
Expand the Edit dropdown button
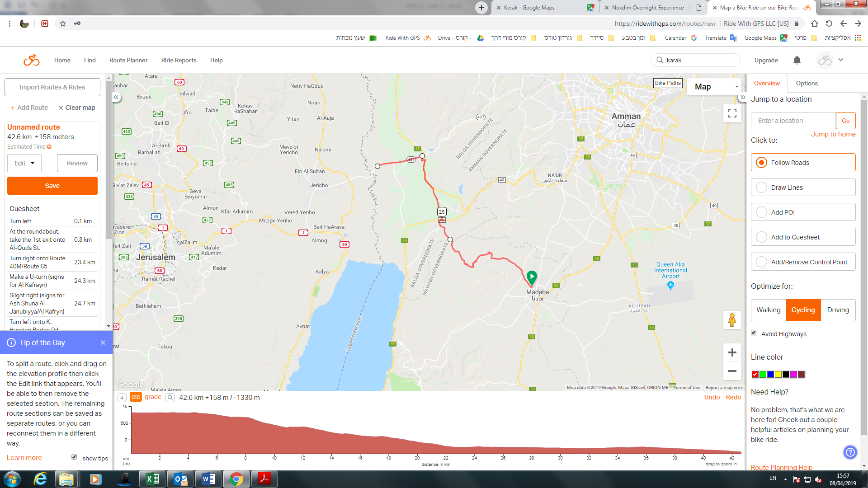pos(24,163)
